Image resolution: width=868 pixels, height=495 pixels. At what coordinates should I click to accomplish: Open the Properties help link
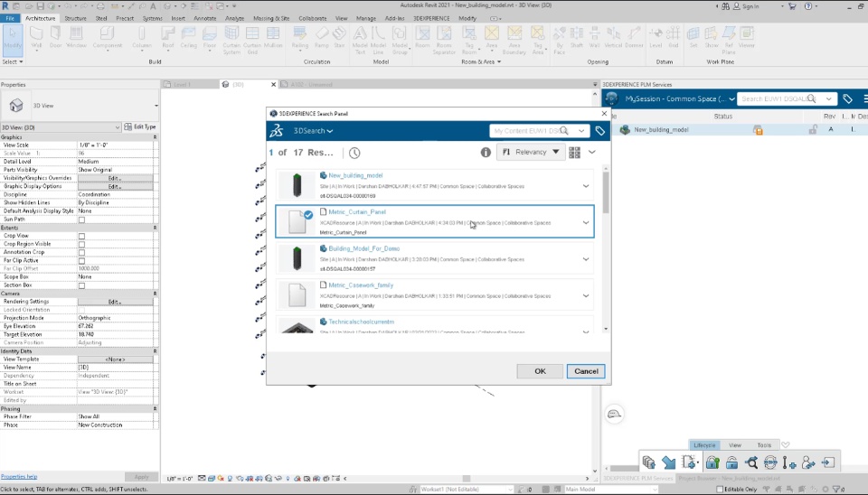tap(19, 476)
